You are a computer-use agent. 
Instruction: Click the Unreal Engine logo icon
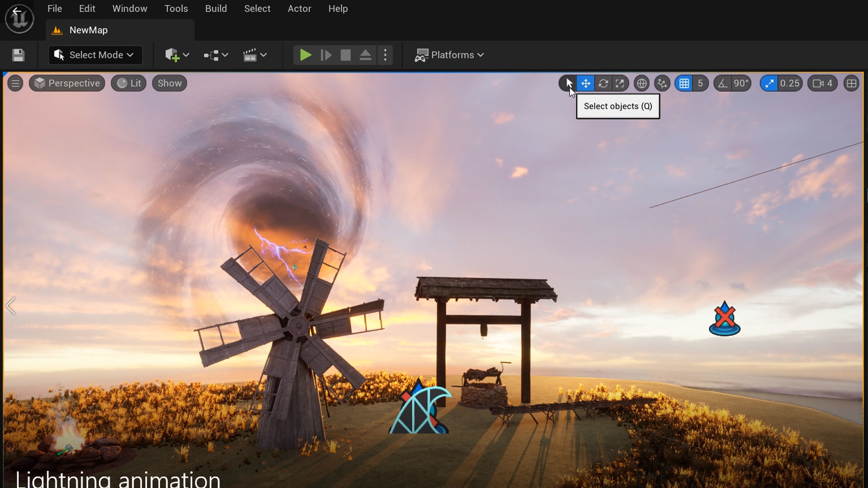click(19, 19)
